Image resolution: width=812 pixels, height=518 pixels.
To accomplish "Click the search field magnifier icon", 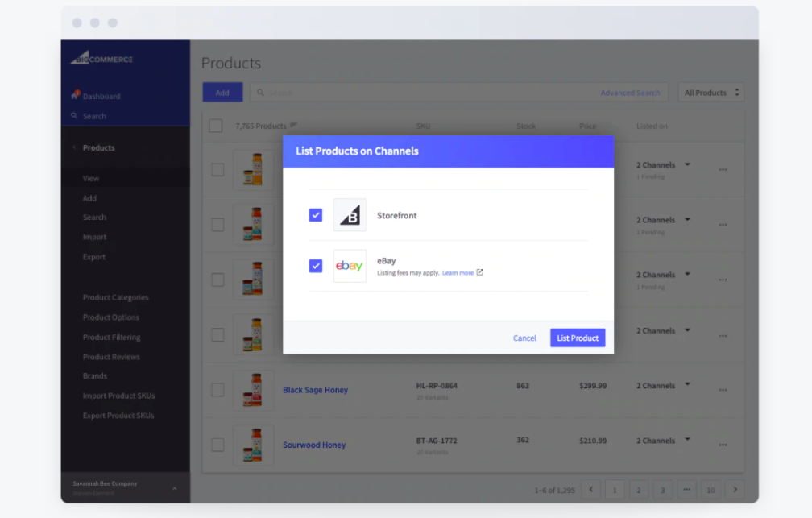I will pyautogui.click(x=260, y=92).
